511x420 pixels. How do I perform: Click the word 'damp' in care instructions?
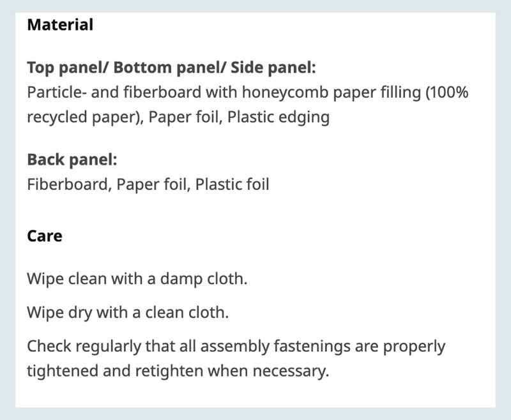click(x=181, y=280)
